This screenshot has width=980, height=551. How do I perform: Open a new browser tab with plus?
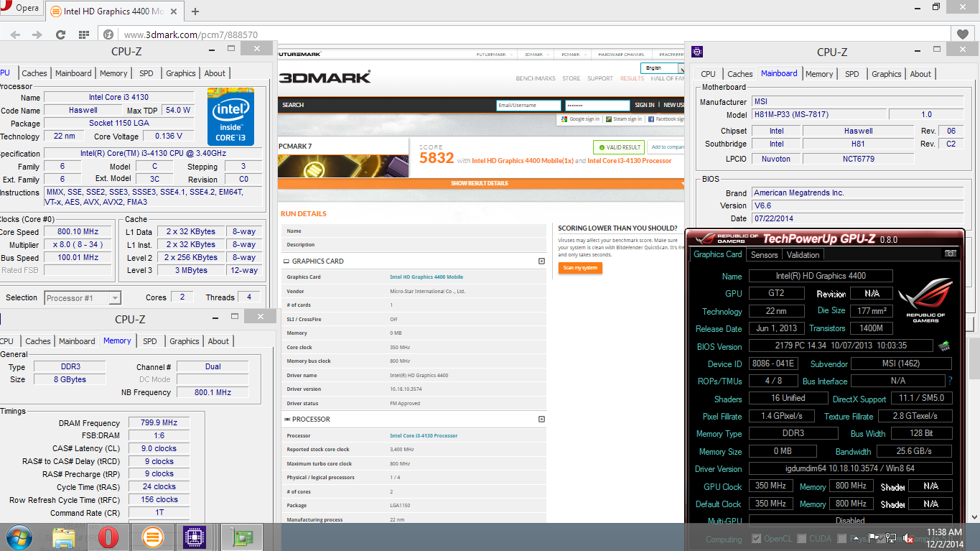coord(195,11)
